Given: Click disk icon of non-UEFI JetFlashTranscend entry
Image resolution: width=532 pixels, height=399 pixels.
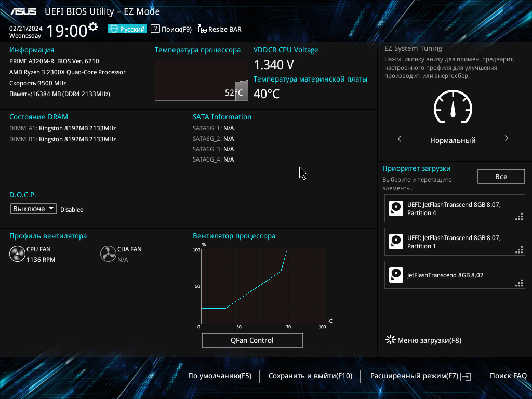Looking at the screenshot, I should (x=396, y=275).
